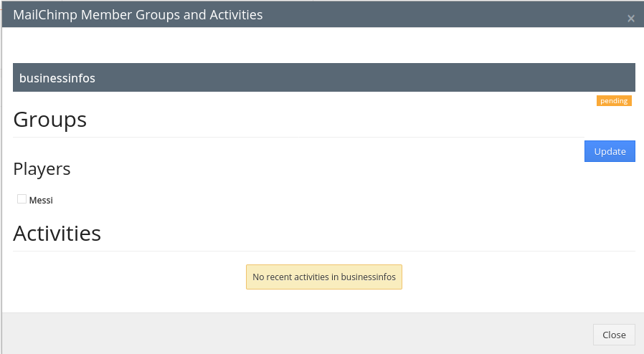Click the blue Update button
Image resolution: width=644 pixels, height=354 pixels.
(x=610, y=151)
